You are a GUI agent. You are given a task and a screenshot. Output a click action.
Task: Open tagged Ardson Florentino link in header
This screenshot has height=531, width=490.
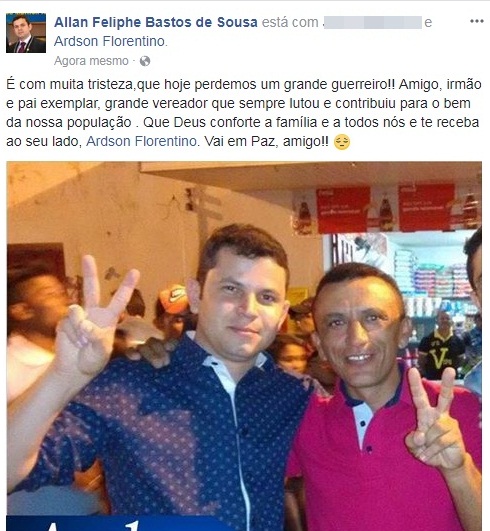110,41
